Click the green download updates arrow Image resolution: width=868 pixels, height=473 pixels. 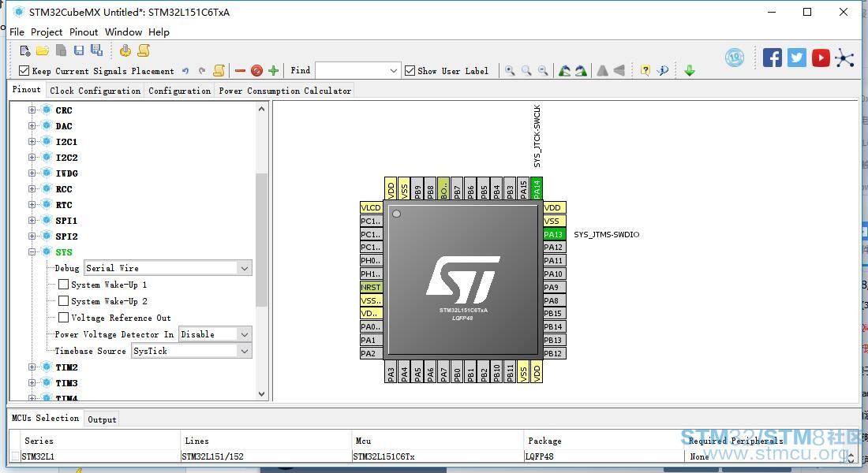pyautogui.click(x=690, y=71)
